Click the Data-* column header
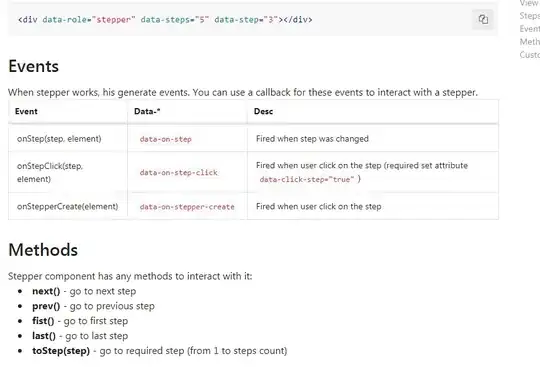Viewport: 540px width, 367px height. click(x=147, y=112)
